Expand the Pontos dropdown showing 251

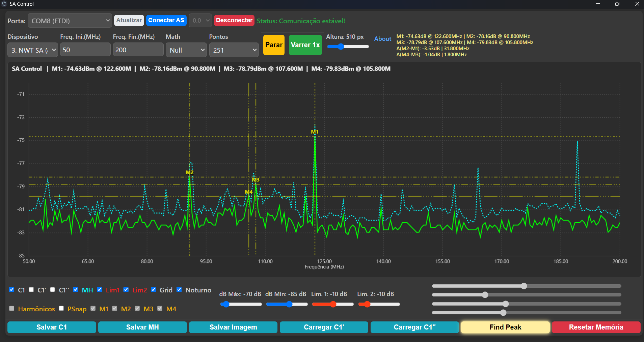[234, 50]
